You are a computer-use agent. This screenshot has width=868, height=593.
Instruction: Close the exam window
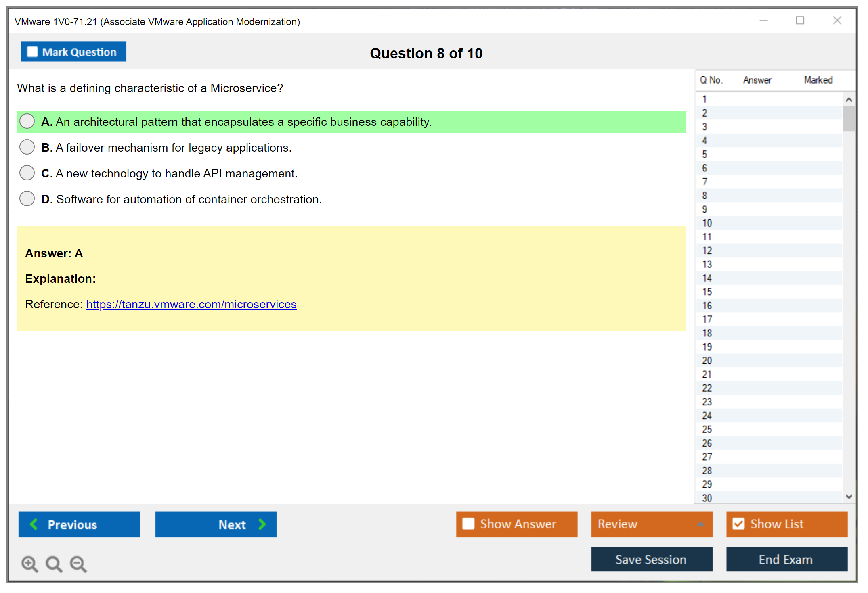[x=837, y=21]
